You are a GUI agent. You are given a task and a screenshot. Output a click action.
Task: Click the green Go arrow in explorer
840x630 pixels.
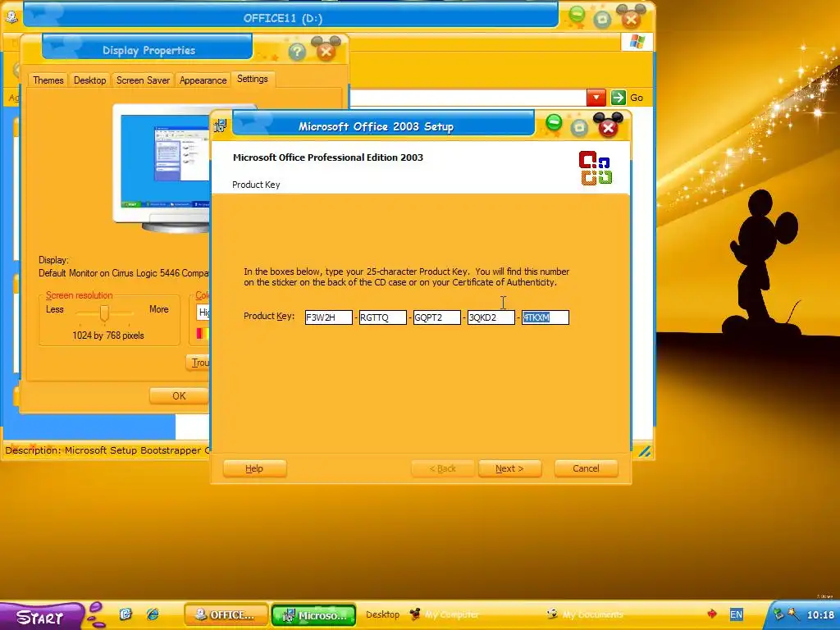[x=619, y=98]
